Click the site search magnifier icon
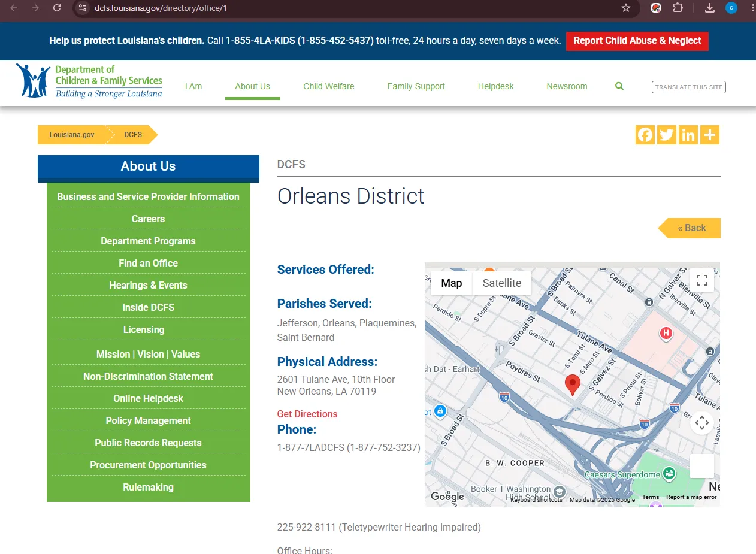The width and height of the screenshot is (756, 554). coord(619,86)
